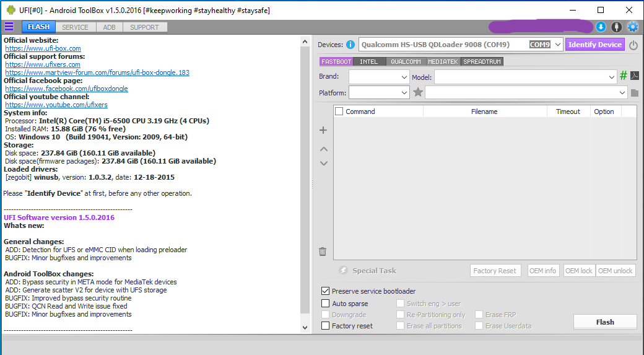Viewport: 644px width, 355px height.
Task: Open the facebook.com/ufiboxdongle link
Action: 66,89
